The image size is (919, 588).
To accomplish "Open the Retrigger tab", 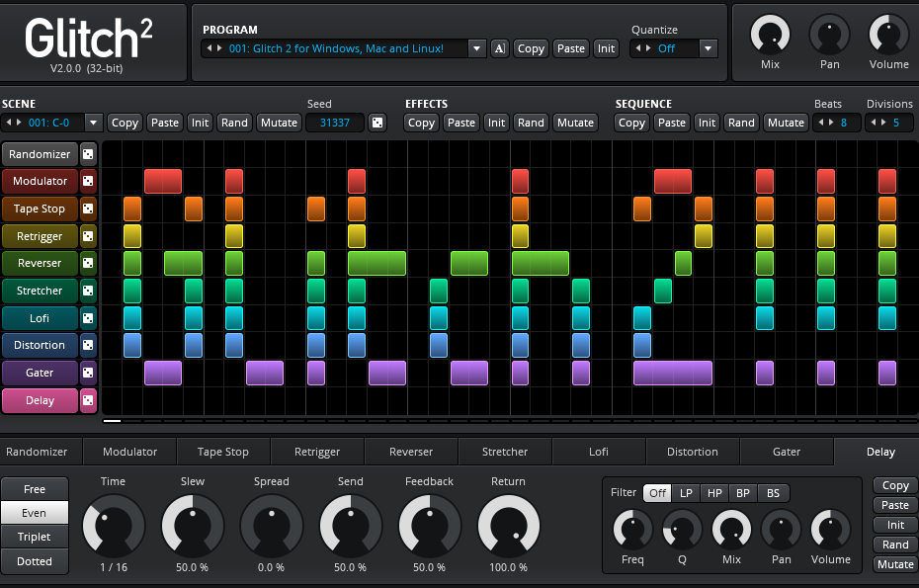I will coord(317,452).
